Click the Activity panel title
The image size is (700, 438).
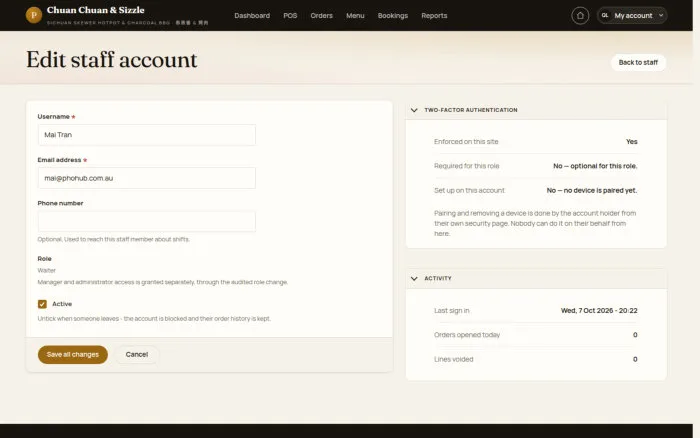[438, 278]
